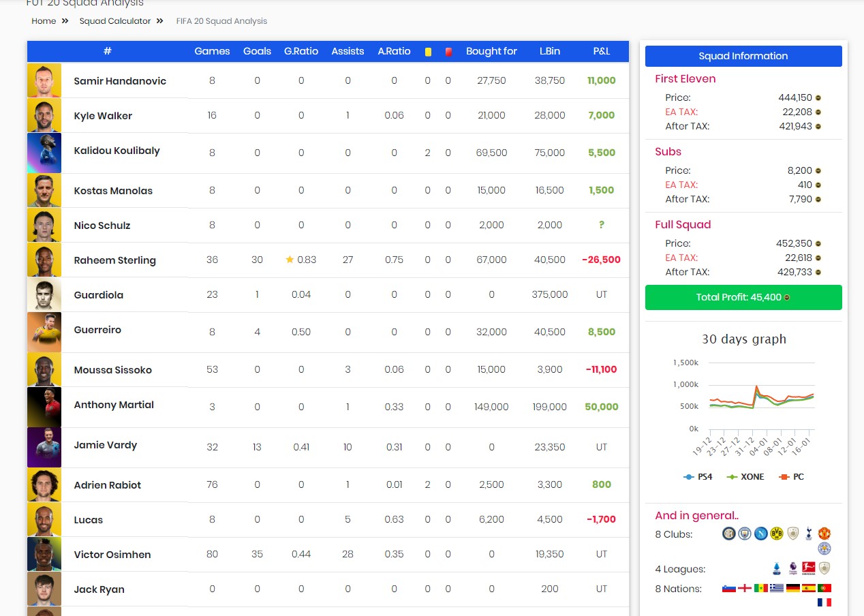Click the 30 days price graph
The image size is (864, 616).
click(744, 405)
